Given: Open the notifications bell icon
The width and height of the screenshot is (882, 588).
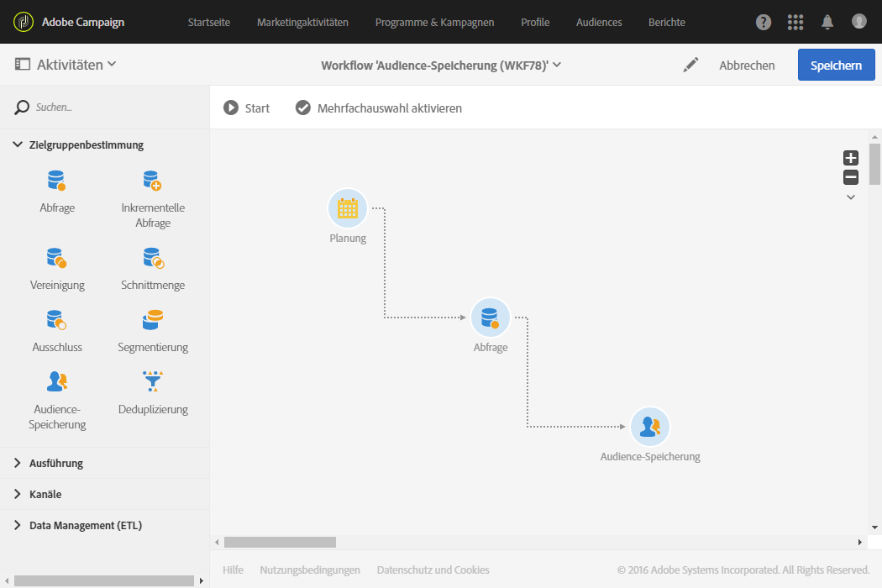Looking at the screenshot, I should point(827,22).
